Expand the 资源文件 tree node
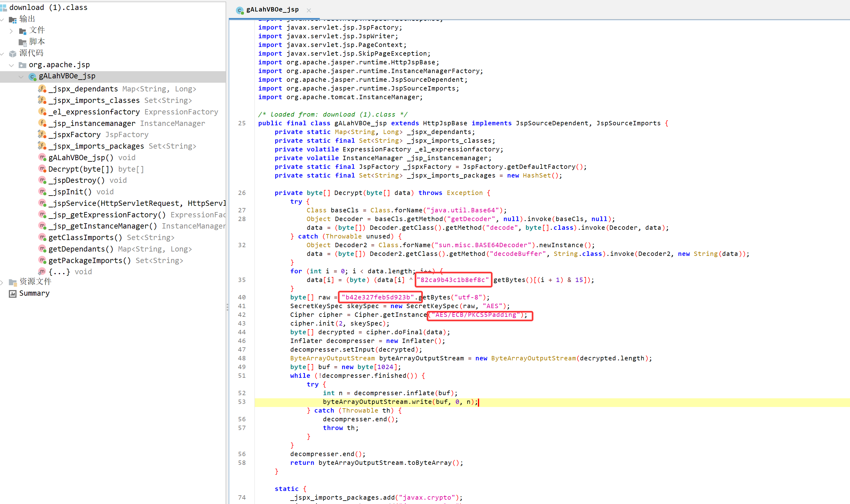850x504 pixels. pyautogui.click(x=2, y=282)
